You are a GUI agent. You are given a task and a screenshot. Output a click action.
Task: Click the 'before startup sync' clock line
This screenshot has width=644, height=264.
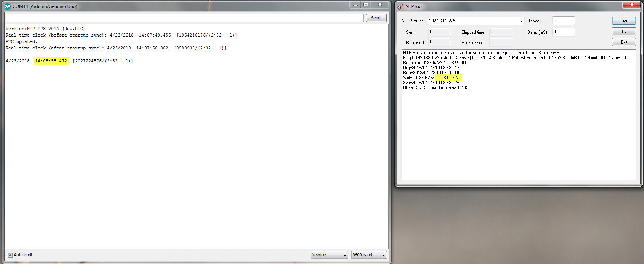pyautogui.click(x=121, y=35)
